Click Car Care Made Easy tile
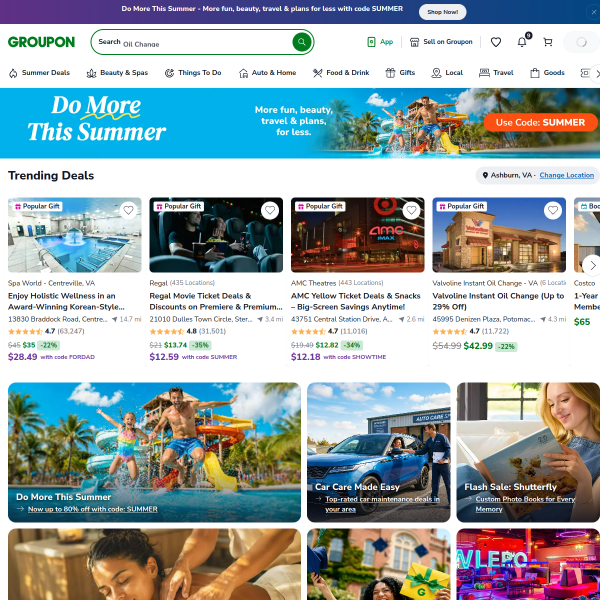Image resolution: width=600 pixels, height=600 pixels. pyautogui.click(x=378, y=452)
